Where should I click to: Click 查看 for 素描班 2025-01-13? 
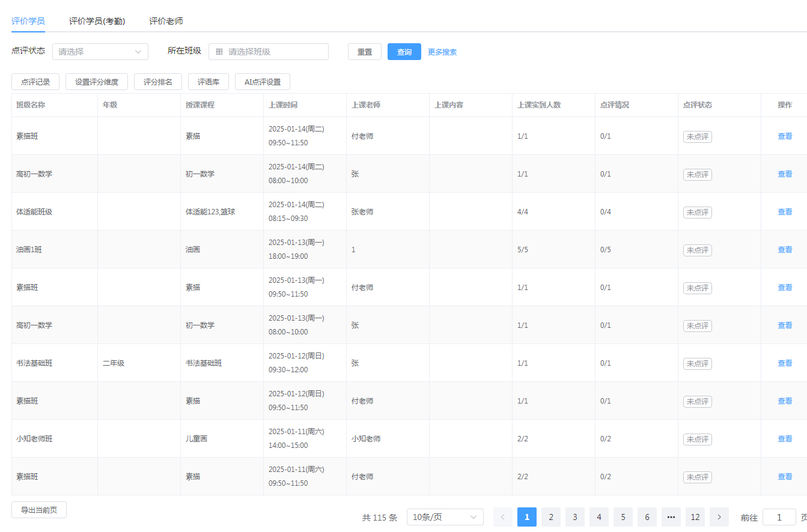tap(785, 288)
